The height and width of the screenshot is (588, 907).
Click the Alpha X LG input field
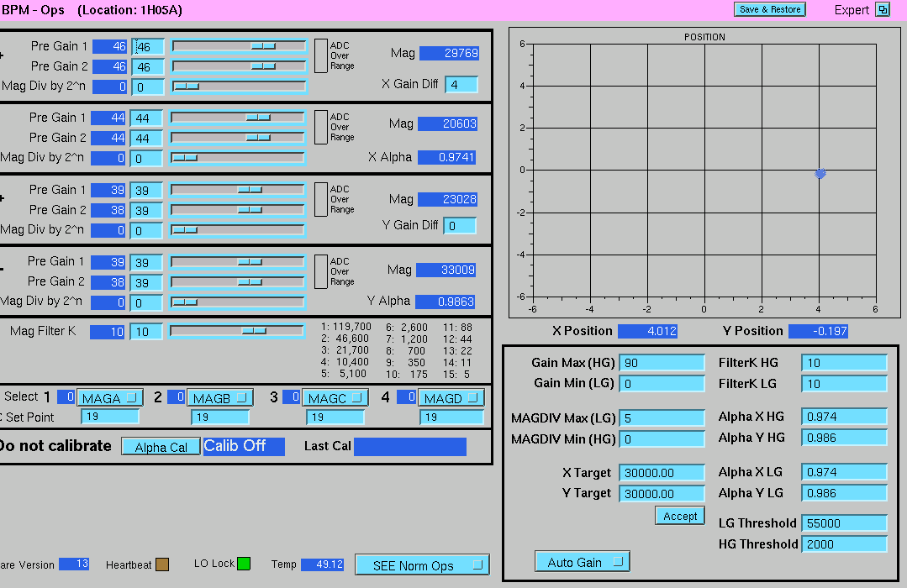(x=844, y=472)
